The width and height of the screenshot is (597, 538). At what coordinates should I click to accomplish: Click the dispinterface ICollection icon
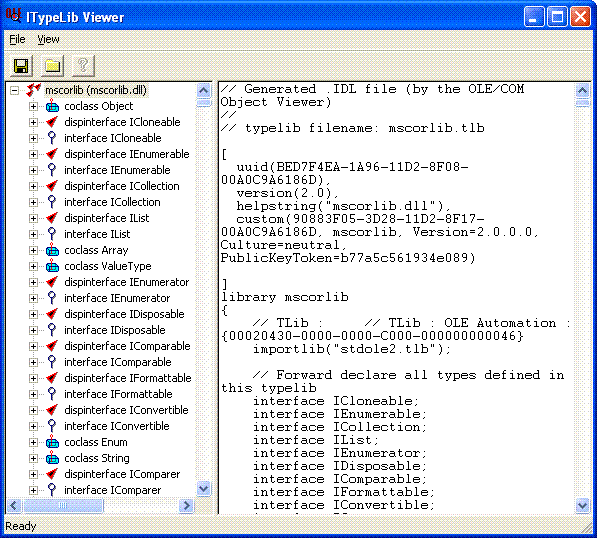tap(52, 186)
